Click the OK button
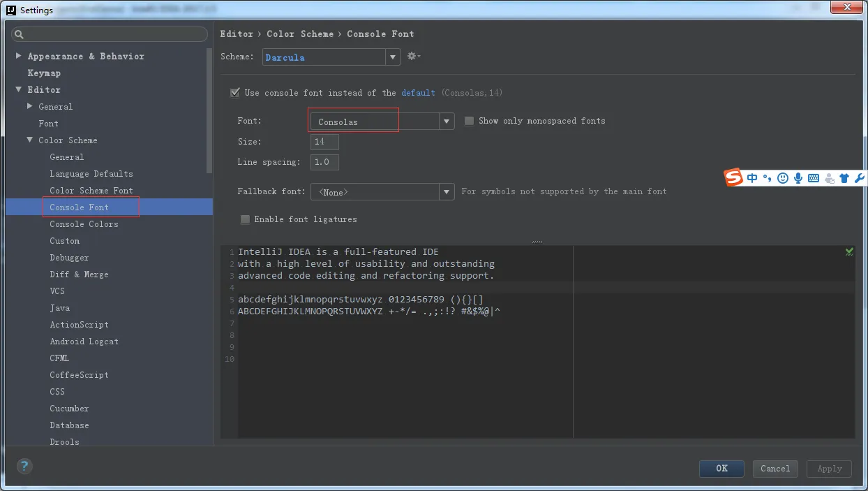This screenshot has height=491, width=868. pyautogui.click(x=721, y=468)
